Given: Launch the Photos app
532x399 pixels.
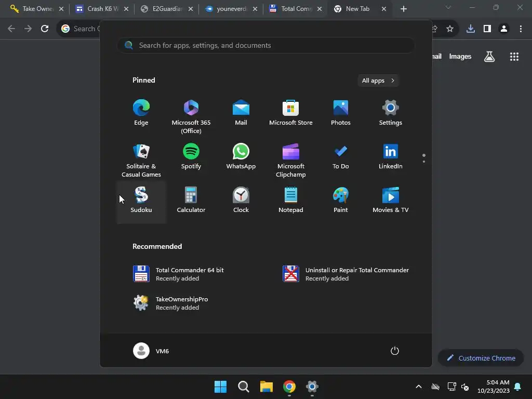Looking at the screenshot, I should [x=341, y=113].
